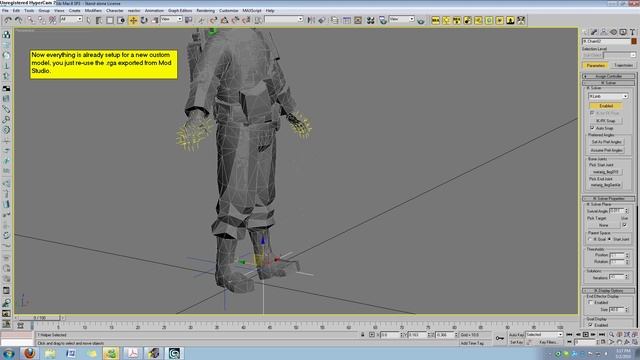The image size is (640, 360).
Task: Select the Start Joint parent space radio
Action: pos(610,239)
